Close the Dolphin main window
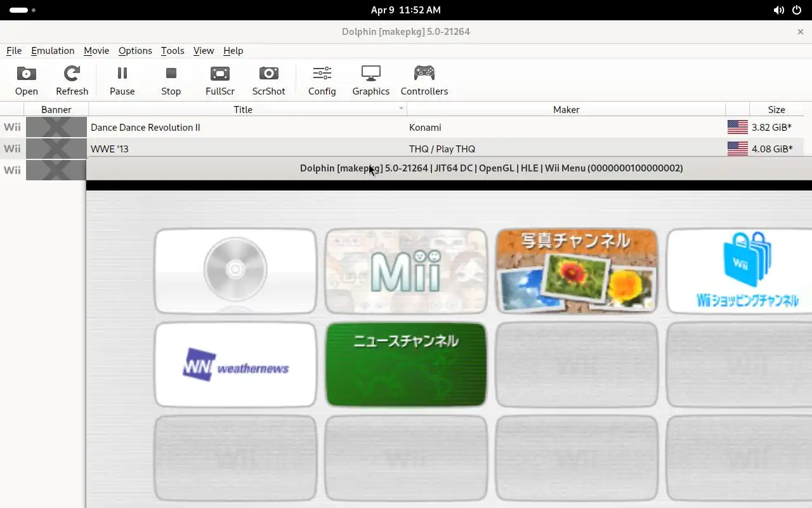The height and width of the screenshot is (508, 812). pyautogui.click(x=800, y=31)
